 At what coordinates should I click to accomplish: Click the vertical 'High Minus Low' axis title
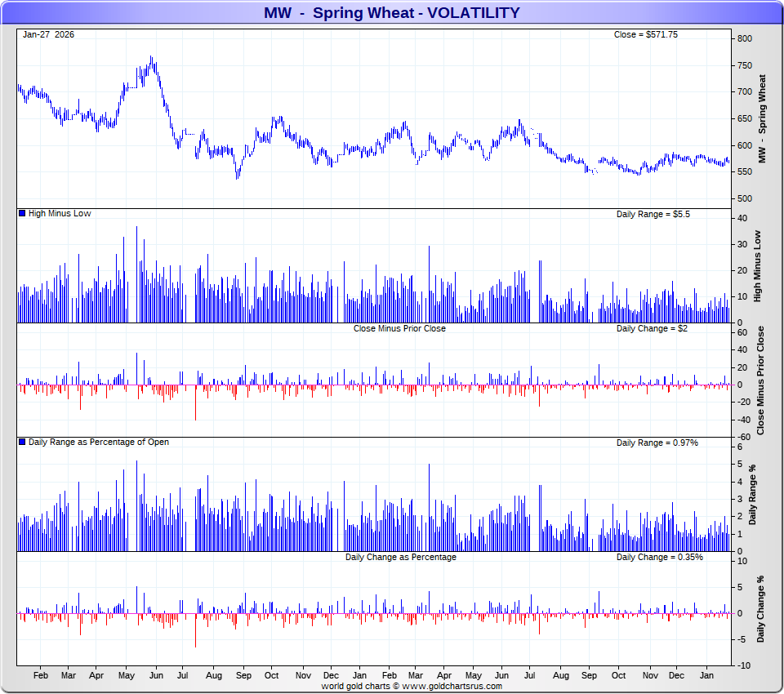757,266
